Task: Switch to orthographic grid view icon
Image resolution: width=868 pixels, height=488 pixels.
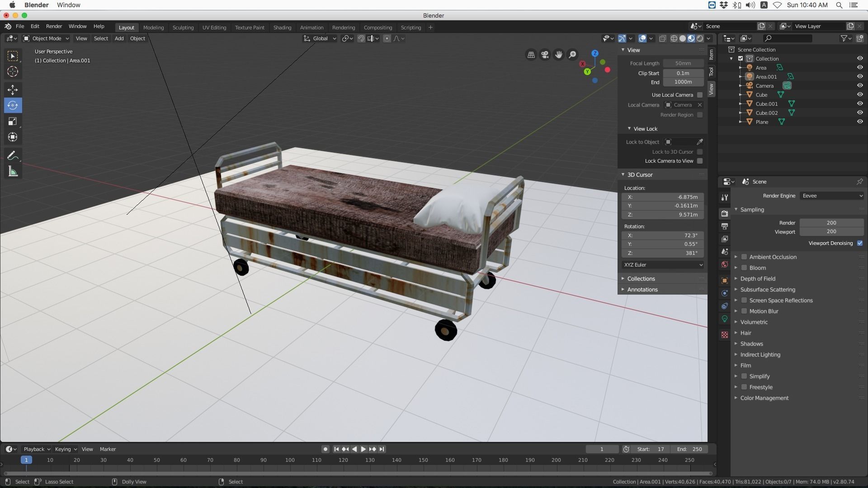Action: click(x=531, y=55)
